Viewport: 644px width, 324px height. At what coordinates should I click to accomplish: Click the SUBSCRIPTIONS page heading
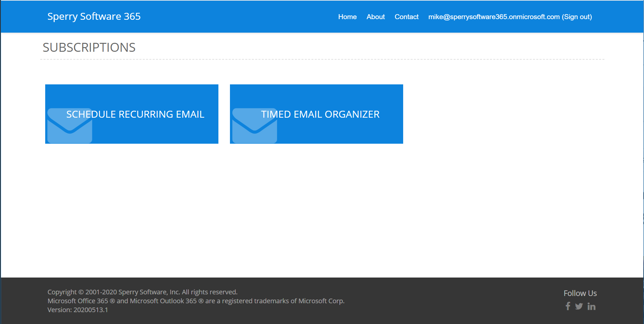point(89,47)
